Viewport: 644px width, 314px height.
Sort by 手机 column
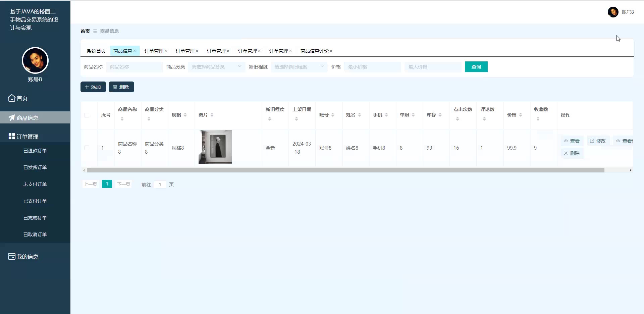[x=386, y=115]
